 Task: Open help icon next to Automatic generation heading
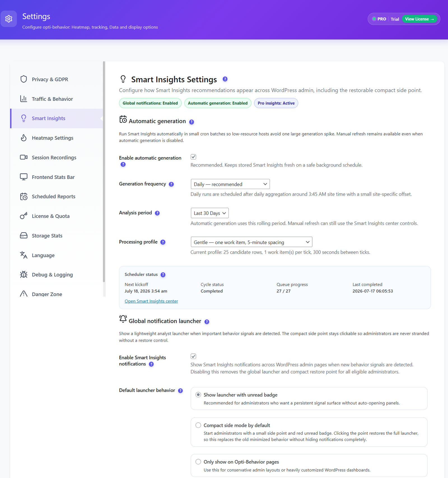(x=192, y=122)
